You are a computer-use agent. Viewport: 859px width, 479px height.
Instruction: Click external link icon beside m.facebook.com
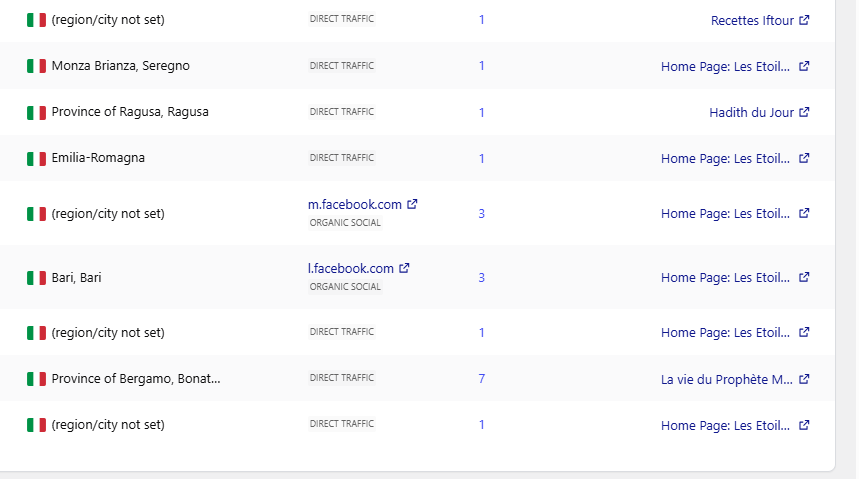413,204
